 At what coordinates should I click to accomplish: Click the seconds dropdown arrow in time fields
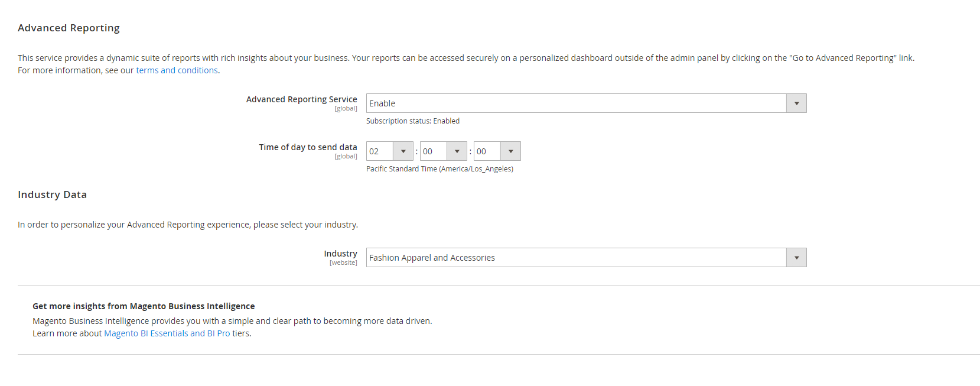(x=510, y=151)
